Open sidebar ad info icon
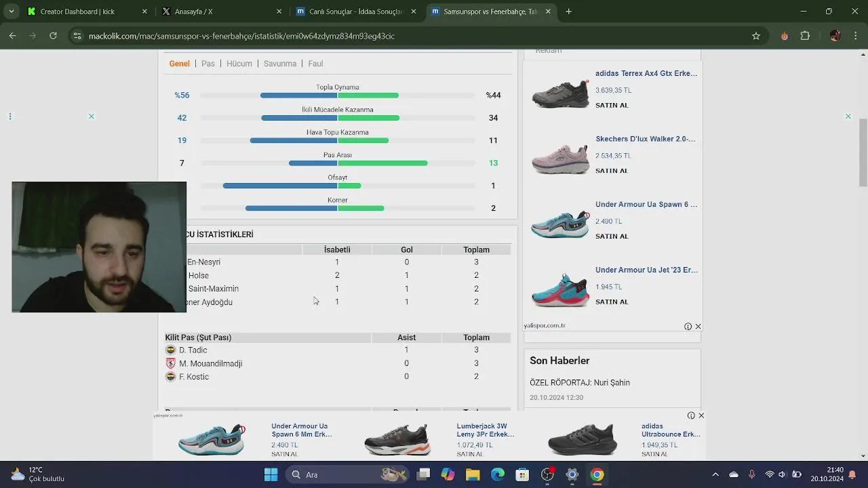Viewport: 868px width, 488px height. 688,327
